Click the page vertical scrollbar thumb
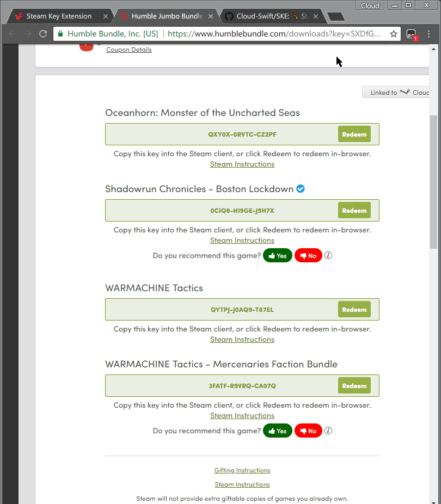Image resolution: width=441 pixels, height=504 pixels. [x=433, y=182]
